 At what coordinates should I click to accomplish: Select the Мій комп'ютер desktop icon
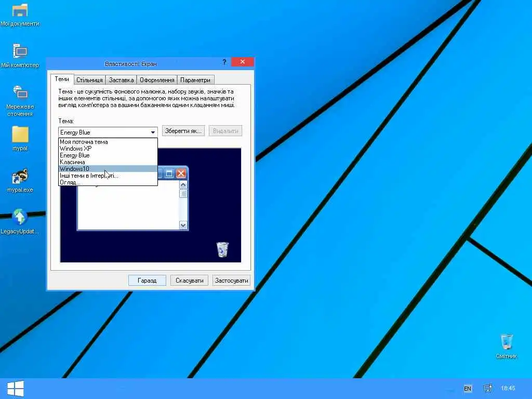(20, 56)
